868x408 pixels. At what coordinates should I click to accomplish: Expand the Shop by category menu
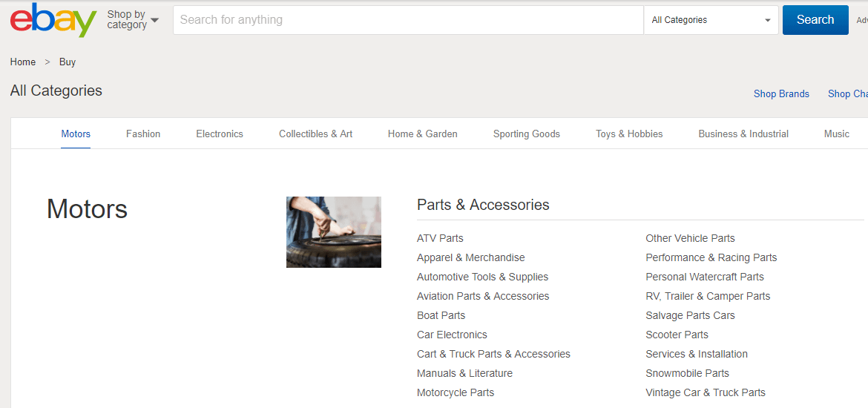[x=133, y=20]
